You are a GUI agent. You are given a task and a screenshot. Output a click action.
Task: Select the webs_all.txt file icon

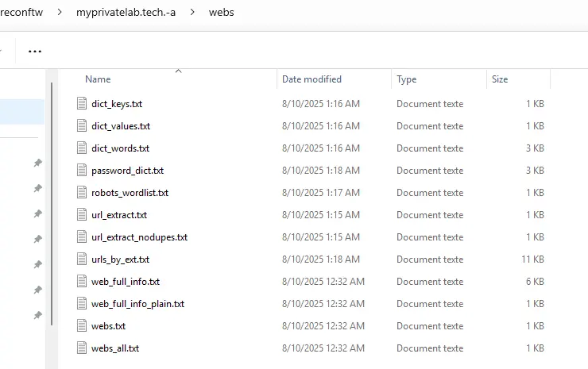[x=81, y=348]
